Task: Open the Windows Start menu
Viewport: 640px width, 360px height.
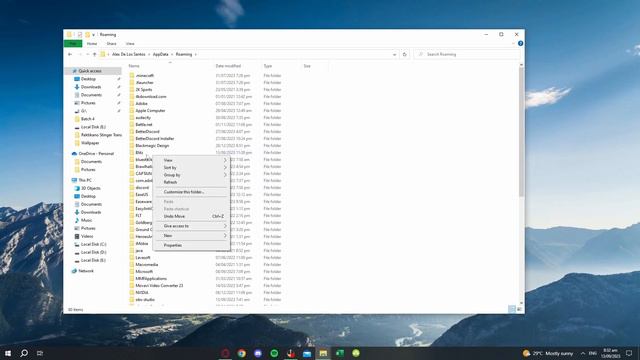Action: 8,353
